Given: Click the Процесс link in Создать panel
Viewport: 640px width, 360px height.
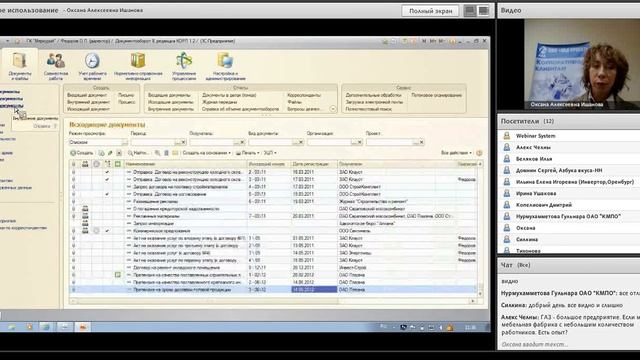Looking at the screenshot, I should click(127, 102).
